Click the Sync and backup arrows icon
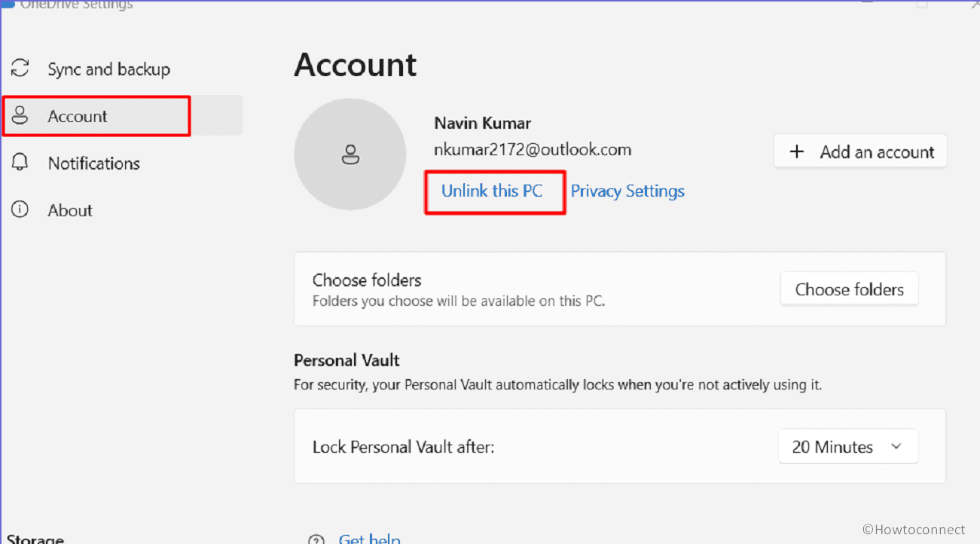The width and height of the screenshot is (980, 544). pos(20,69)
